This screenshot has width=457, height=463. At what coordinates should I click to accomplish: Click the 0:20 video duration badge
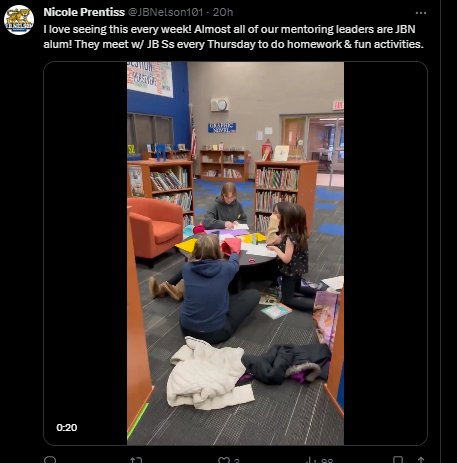pos(67,427)
